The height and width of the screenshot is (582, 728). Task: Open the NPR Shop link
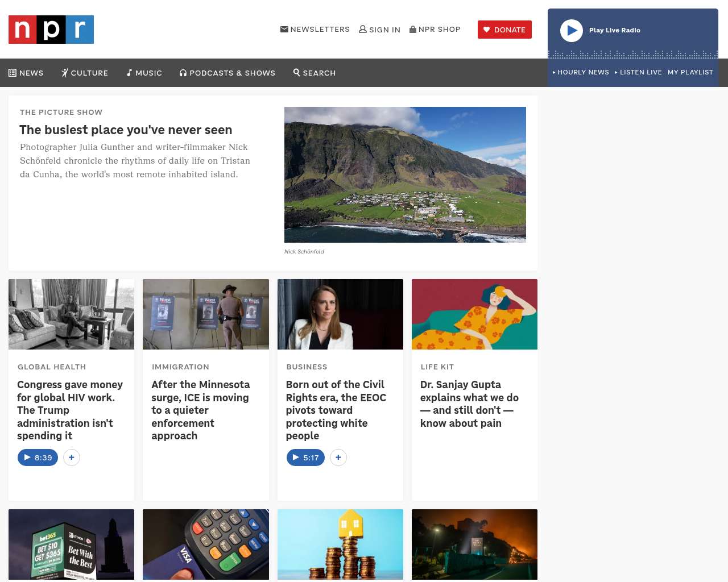click(x=435, y=30)
